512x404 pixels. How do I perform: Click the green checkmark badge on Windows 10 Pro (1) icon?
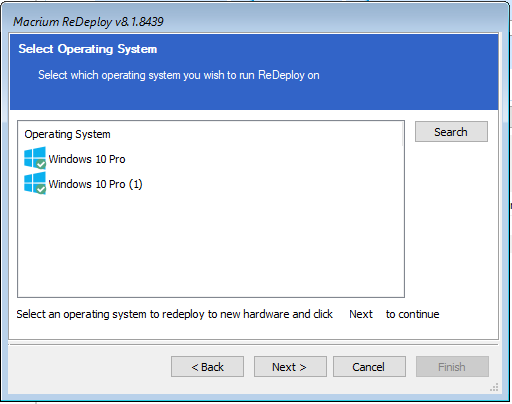click(x=41, y=189)
